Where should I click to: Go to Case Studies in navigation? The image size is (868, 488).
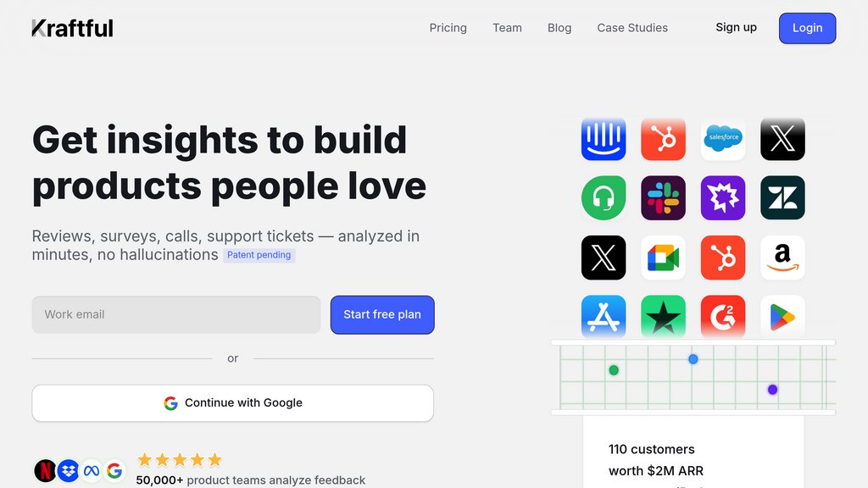632,28
